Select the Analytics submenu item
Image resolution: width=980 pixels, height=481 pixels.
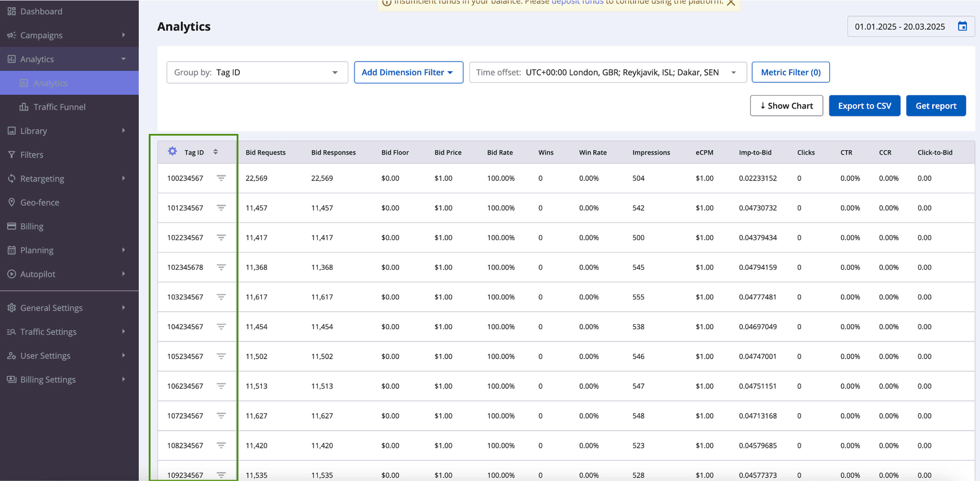coord(69,83)
